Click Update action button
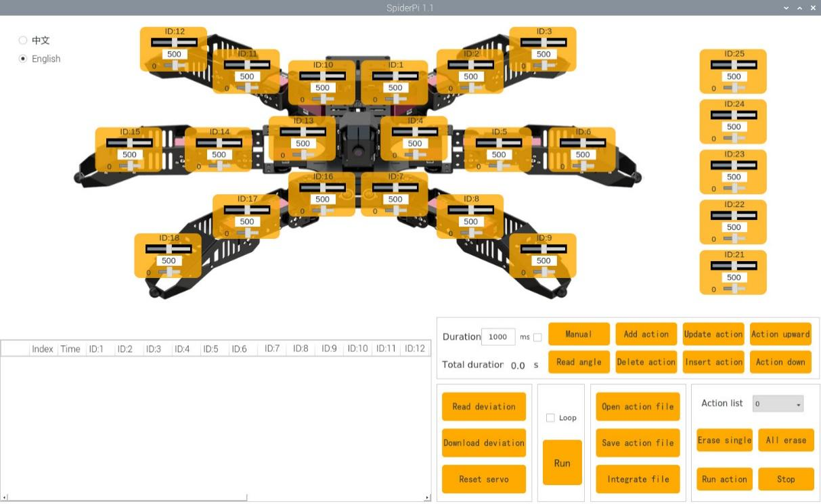This screenshot has height=504, width=821. pos(713,334)
